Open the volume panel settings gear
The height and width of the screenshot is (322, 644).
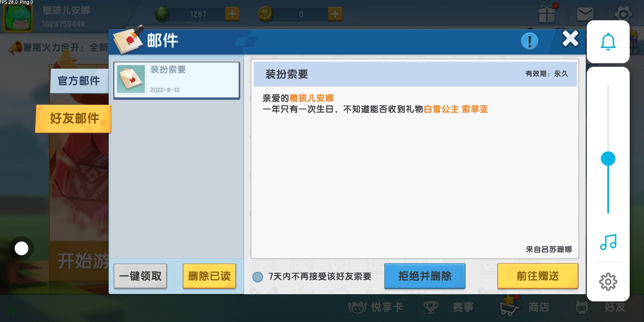[x=608, y=282]
